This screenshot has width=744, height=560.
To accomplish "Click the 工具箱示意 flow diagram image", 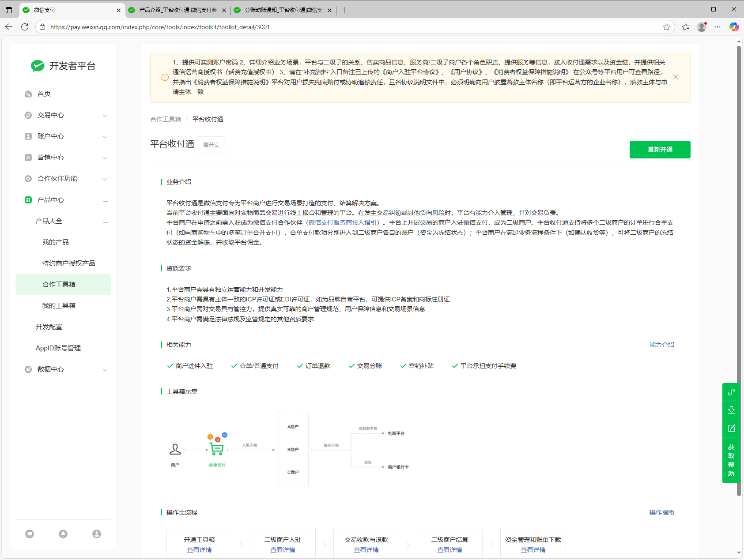I will coord(290,449).
